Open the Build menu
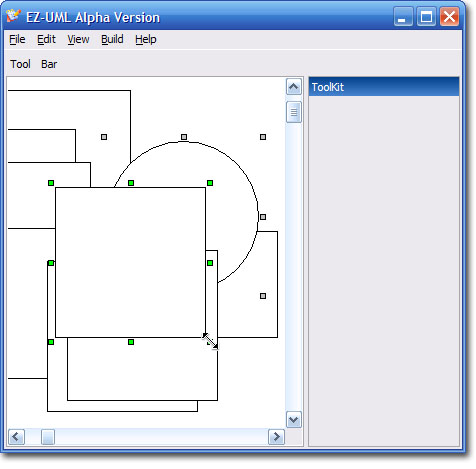 112,39
